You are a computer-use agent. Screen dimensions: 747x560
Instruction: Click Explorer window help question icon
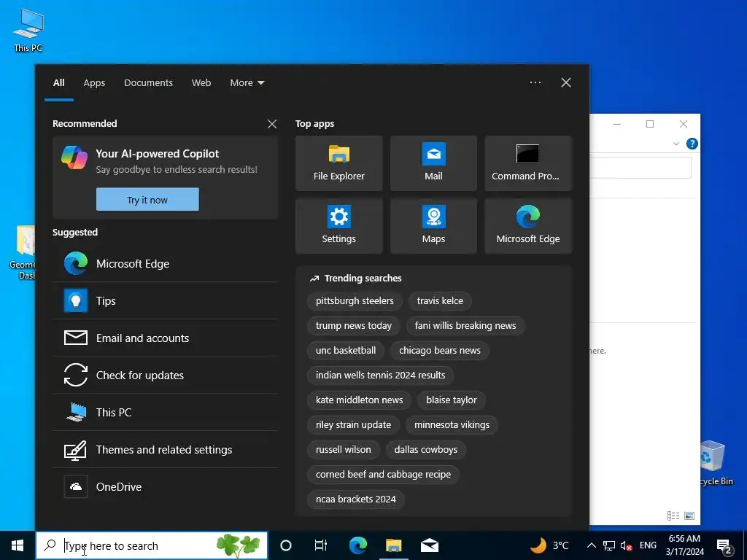692,144
